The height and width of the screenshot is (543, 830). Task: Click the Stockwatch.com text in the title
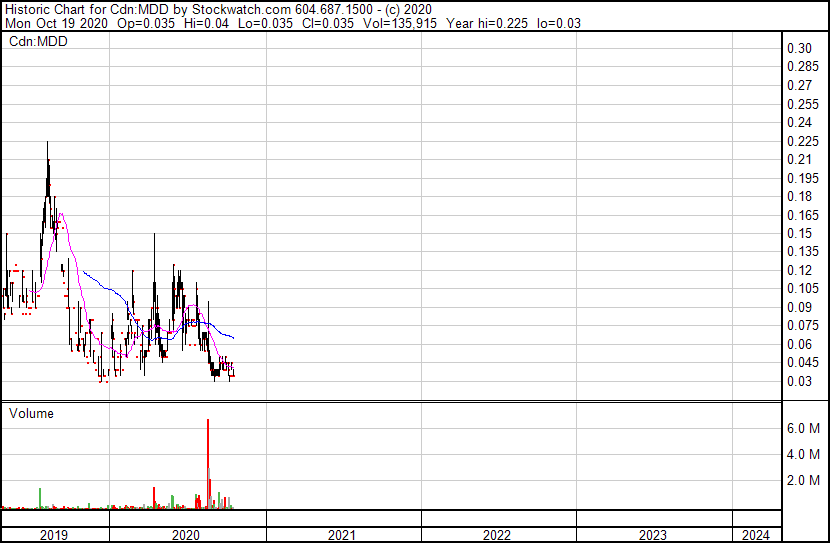(x=241, y=10)
